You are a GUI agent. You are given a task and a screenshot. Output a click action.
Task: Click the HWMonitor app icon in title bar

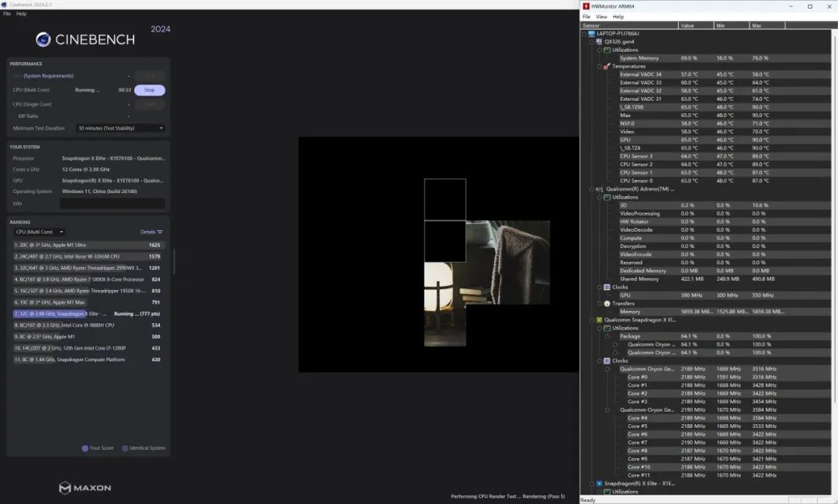coord(587,6)
